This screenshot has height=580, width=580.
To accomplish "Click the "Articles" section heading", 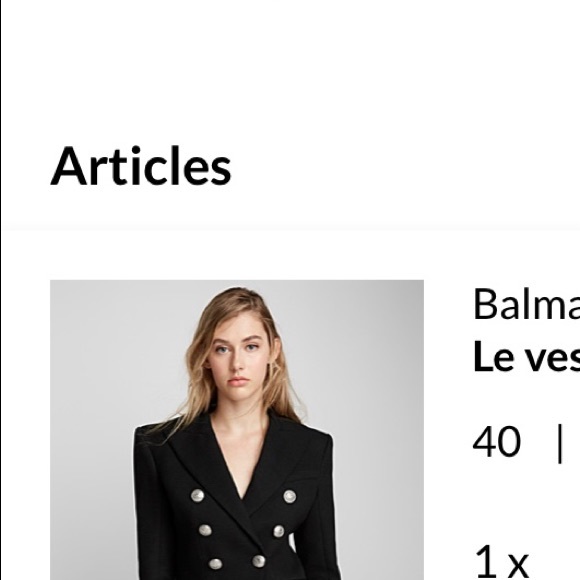I will [x=141, y=166].
